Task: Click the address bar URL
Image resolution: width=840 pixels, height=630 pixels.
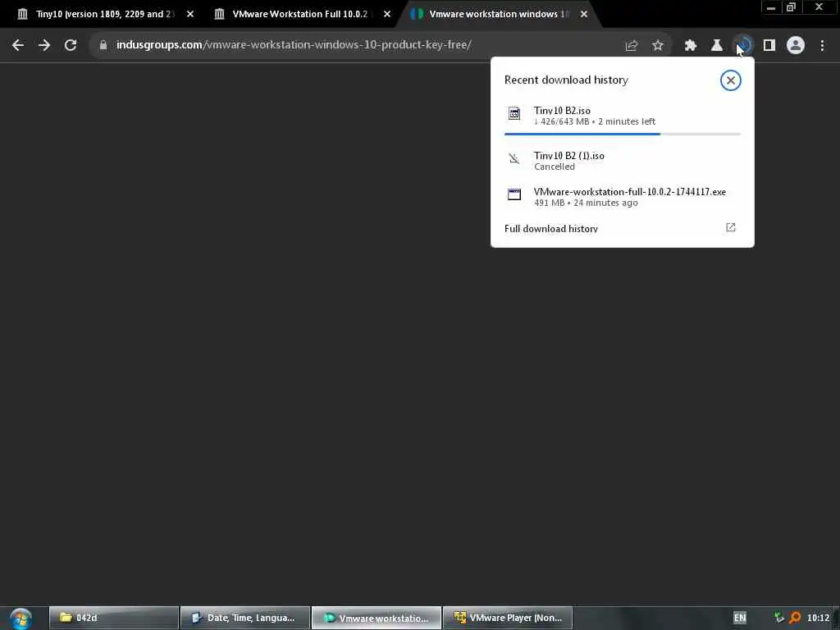Action: click(x=294, y=45)
